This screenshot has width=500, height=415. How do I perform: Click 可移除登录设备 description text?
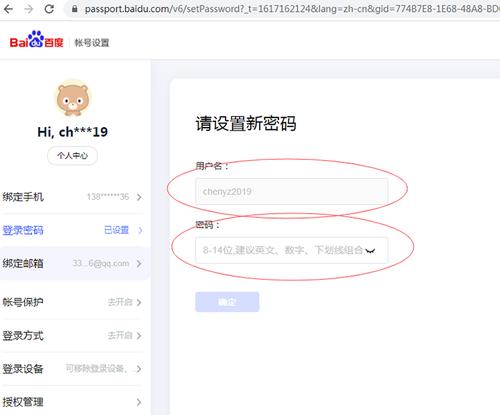tap(99, 368)
